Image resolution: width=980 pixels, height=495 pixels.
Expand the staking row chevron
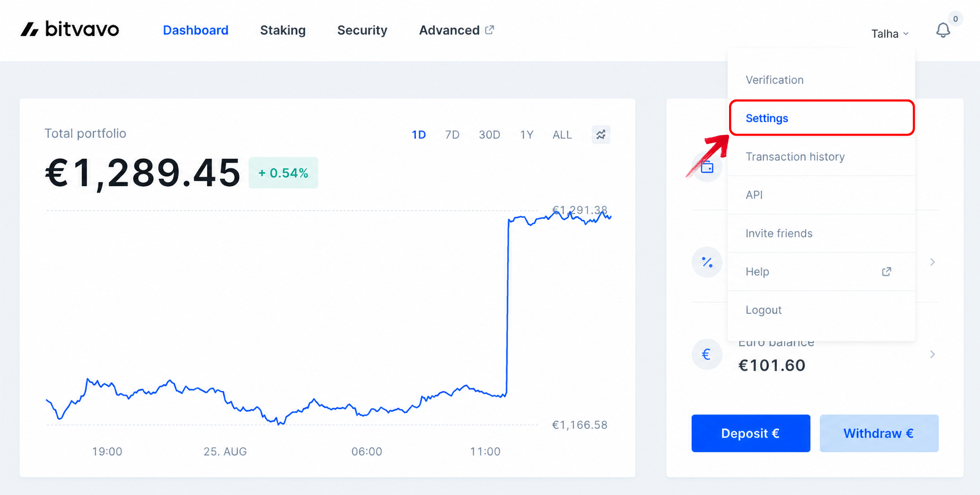pyautogui.click(x=932, y=262)
